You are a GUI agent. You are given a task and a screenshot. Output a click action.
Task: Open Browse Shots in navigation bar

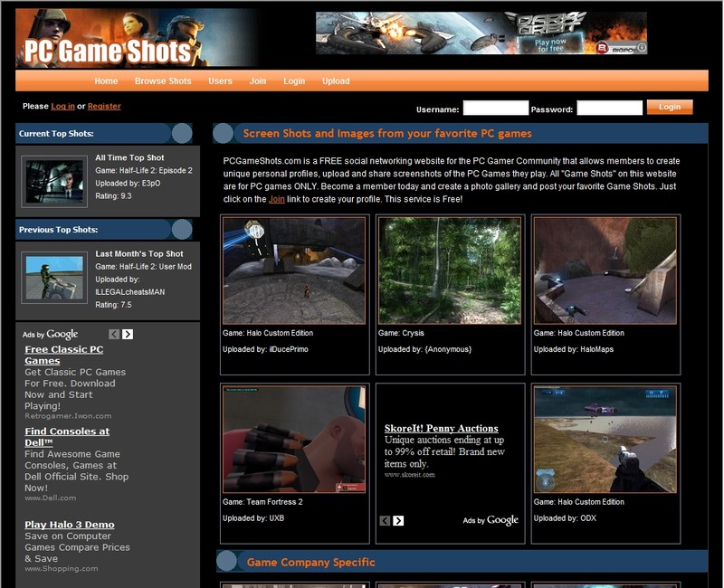click(x=163, y=81)
